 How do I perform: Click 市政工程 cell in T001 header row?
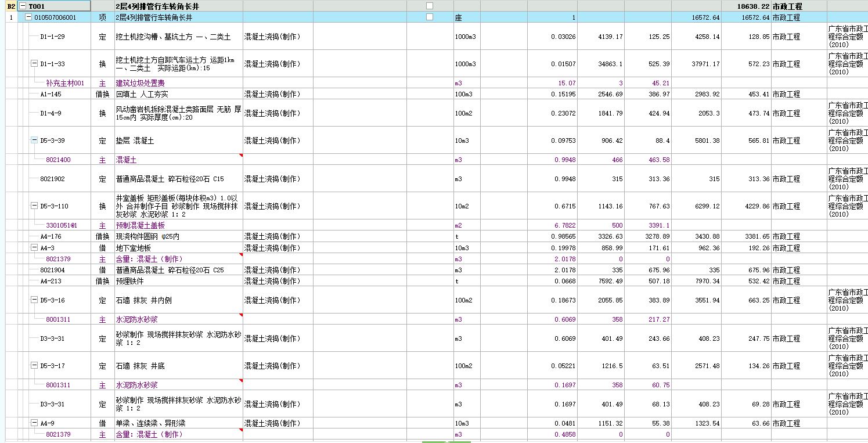coord(786,6)
